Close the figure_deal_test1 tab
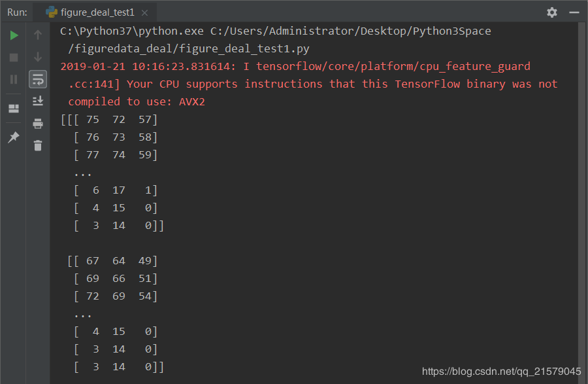This screenshot has width=588, height=384. [144, 13]
